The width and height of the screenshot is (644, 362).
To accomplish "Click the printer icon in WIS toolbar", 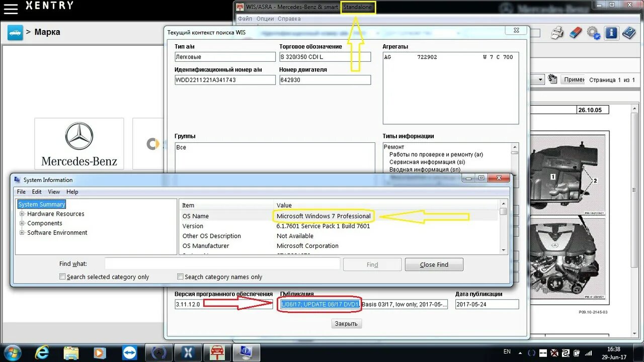I will tap(557, 33).
